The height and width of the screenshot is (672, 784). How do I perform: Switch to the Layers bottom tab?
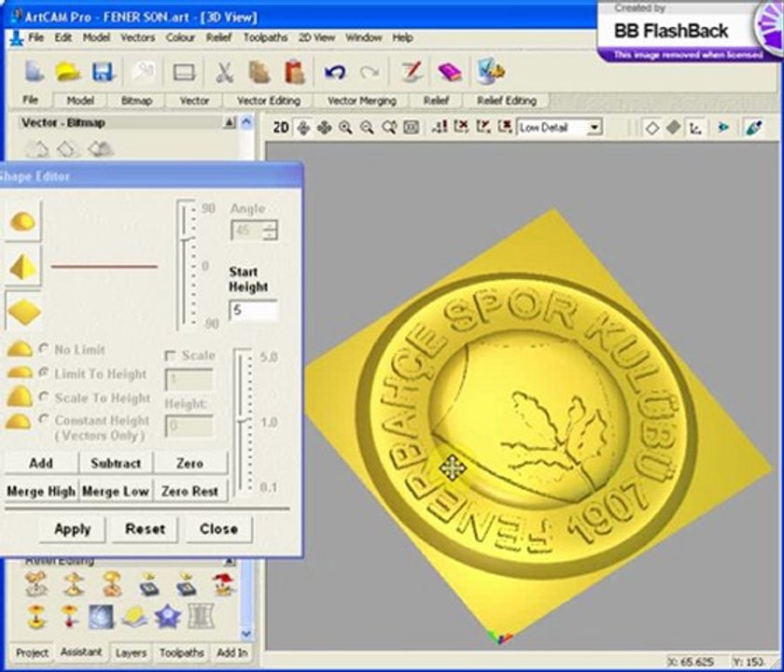pos(131,652)
